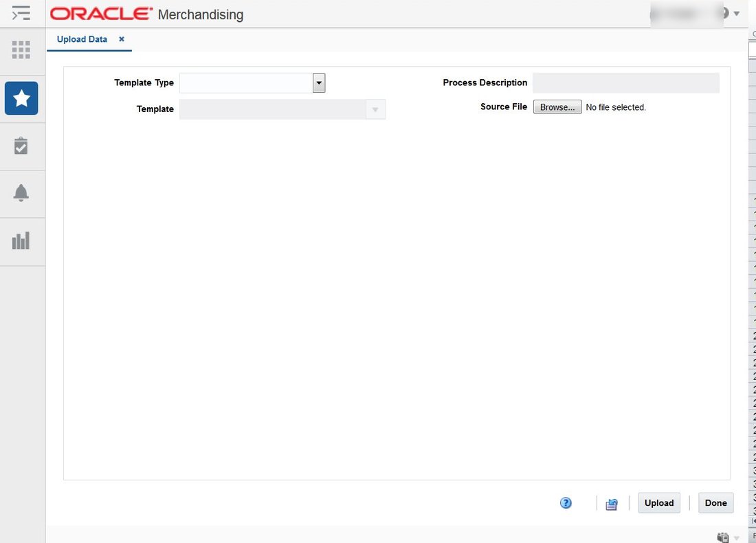Open the Template combo box arrow
Viewport: 756px width, 543px height.
tap(375, 109)
